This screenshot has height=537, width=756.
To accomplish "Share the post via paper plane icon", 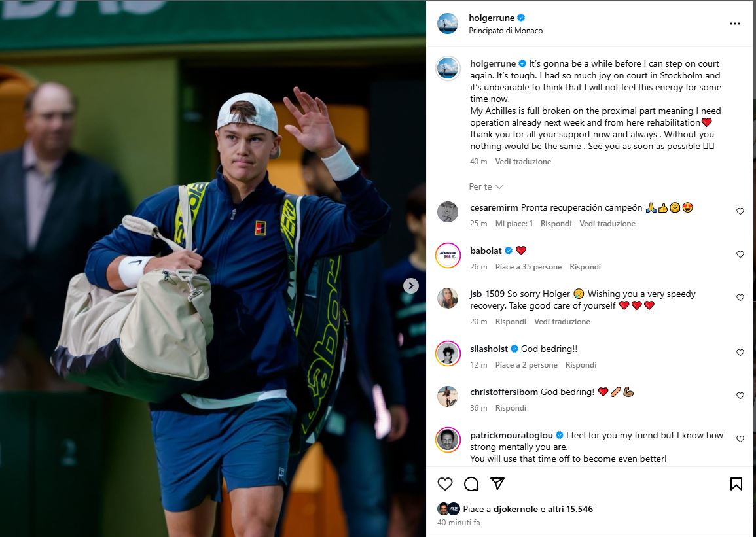I will pyautogui.click(x=497, y=483).
